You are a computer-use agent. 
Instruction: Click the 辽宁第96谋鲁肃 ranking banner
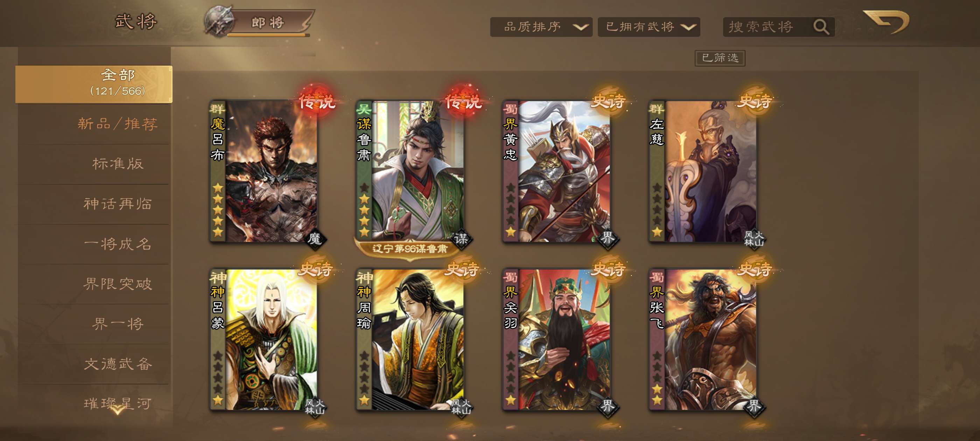[x=409, y=249]
